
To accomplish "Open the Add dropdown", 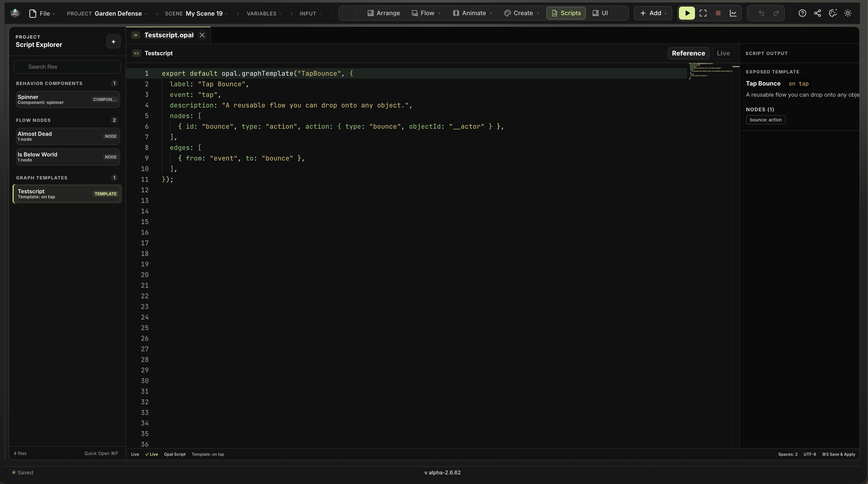I will point(653,13).
